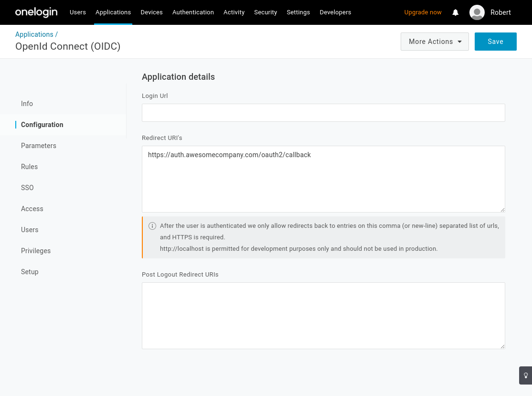The width and height of the screenshot is (532, 396).
Task: Click the Redirect URI's text area
Action: coord(323,179)
